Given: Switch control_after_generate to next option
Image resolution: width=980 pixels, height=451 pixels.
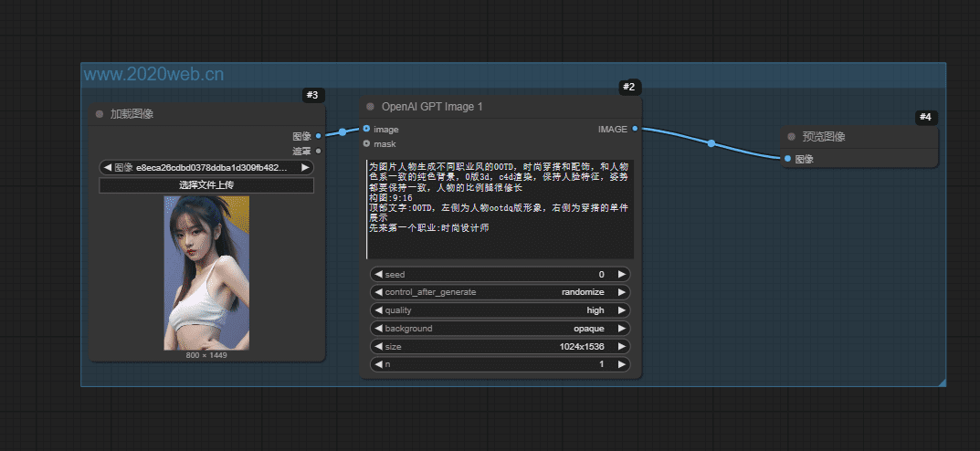Looking at the screenshot, I should pyautogui.click(x=622, y=292).
